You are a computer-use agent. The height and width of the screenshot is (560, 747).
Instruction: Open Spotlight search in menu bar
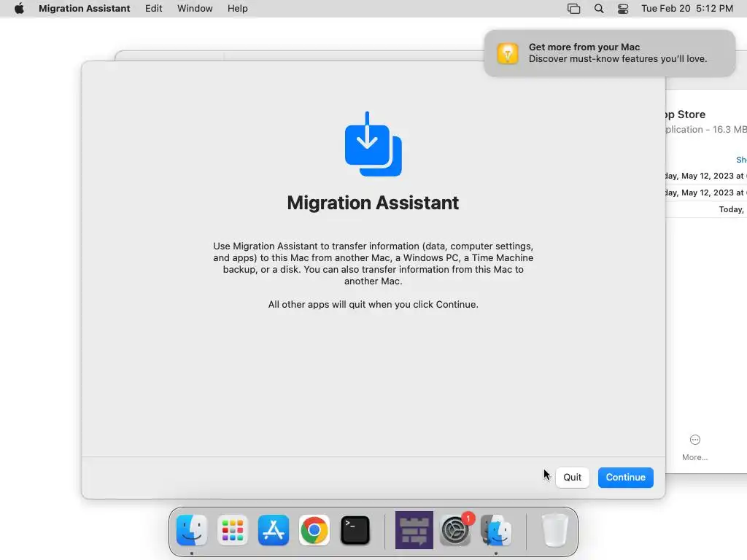pyautogui.click(x=599, y=9)
